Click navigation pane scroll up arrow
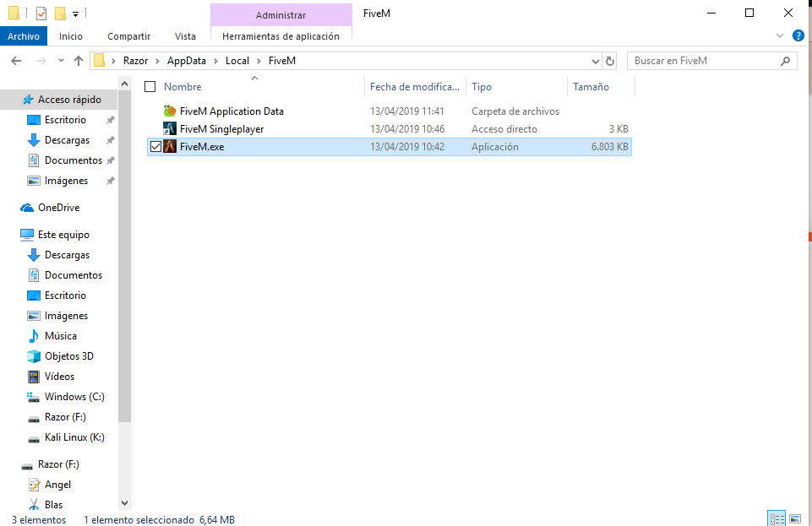Screen dimensions: 812x526 (124, 84)
